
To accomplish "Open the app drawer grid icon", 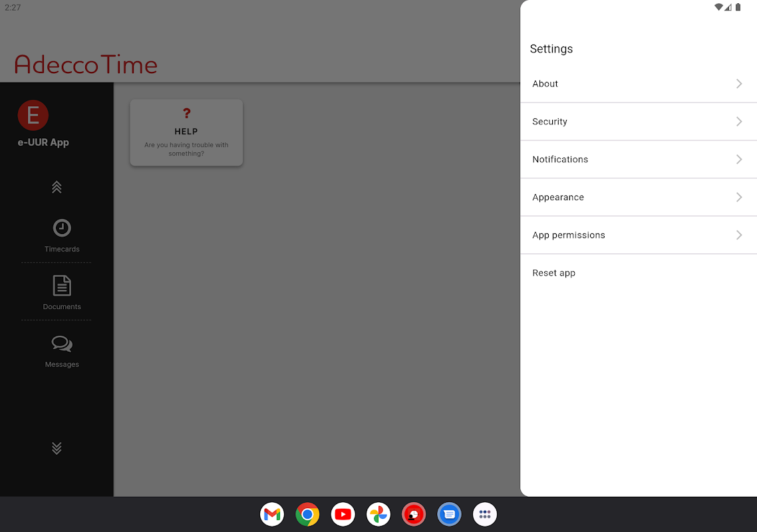I will 485,515.
